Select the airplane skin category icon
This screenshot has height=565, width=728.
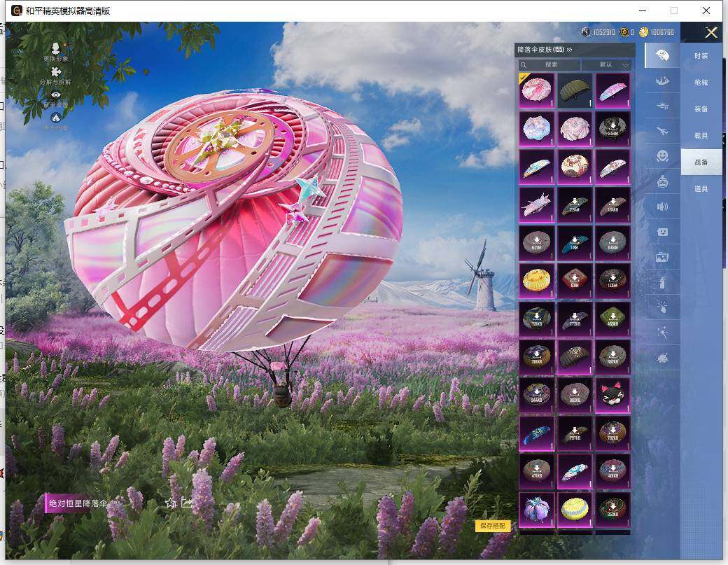tap(662, 131)
